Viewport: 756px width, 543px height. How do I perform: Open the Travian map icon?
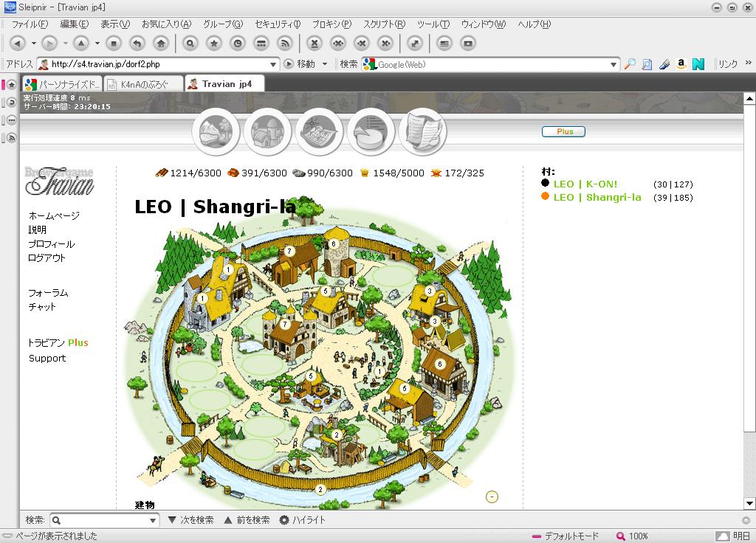[319, 131]
